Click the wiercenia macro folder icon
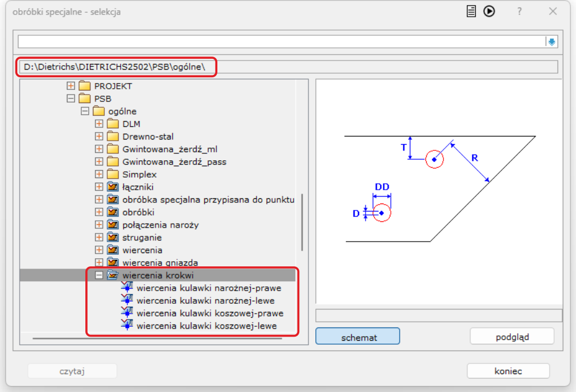The width and height of the screenshot is (576, 392). (113, 250)
